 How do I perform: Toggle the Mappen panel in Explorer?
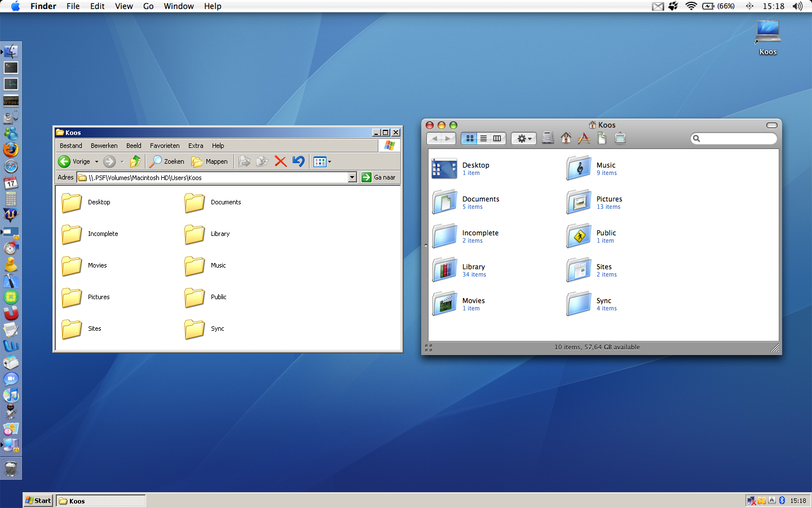click(210, 161)
